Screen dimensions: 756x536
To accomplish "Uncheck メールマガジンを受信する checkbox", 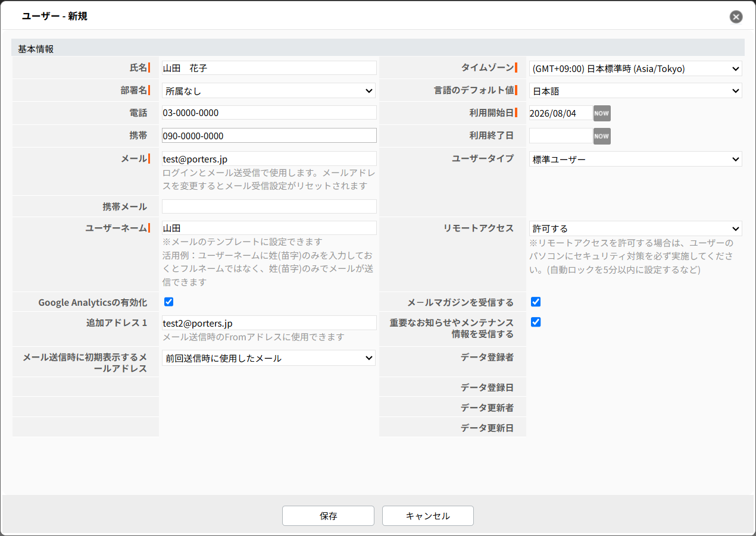I will coord(536,302).
